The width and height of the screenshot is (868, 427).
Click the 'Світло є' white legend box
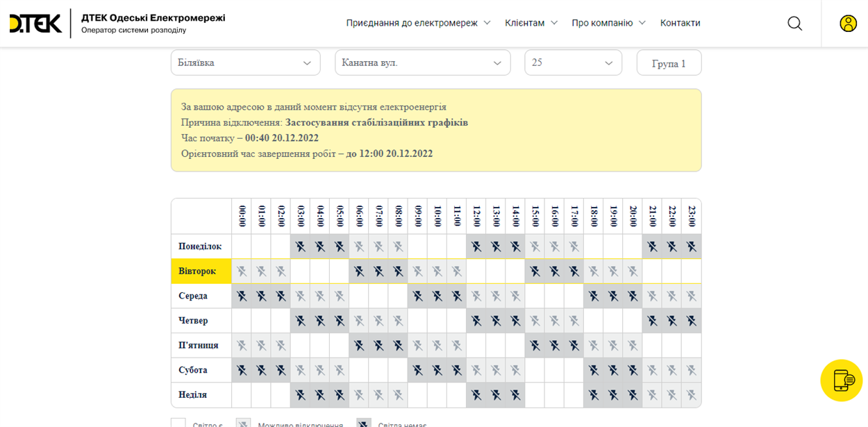click(x=178, y=423)
